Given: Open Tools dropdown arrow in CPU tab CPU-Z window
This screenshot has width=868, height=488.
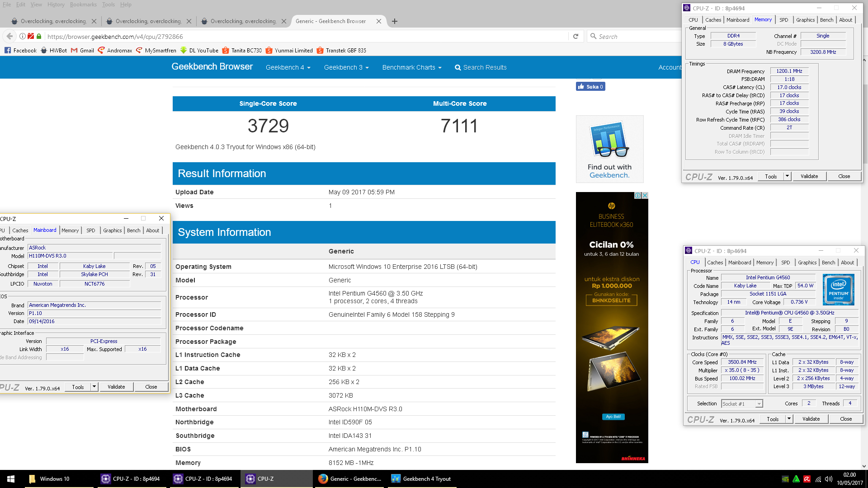Looking at the screenshot, I should pyautogui.click(x=789, y=419).
